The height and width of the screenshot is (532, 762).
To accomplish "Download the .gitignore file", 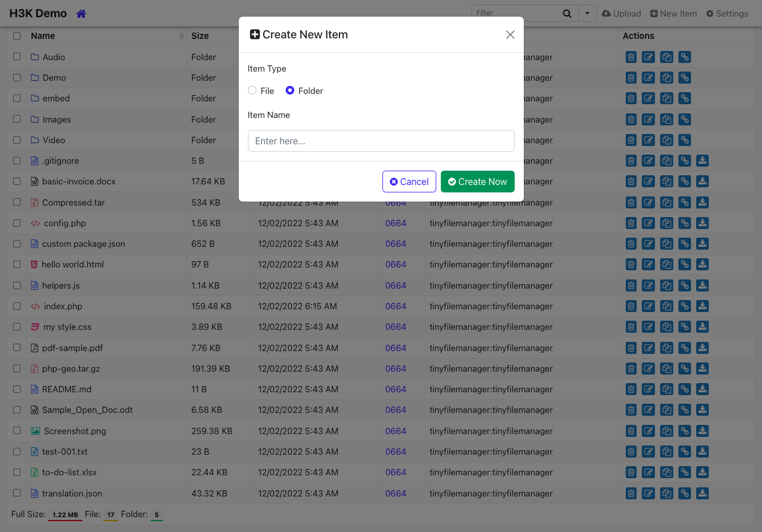I will 702,161.
